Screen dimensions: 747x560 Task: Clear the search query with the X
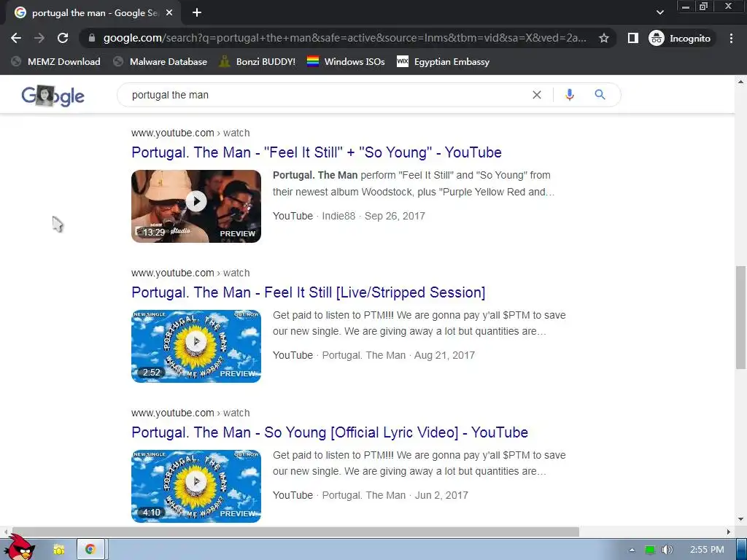pyautogui.click(x=536, y=95)
